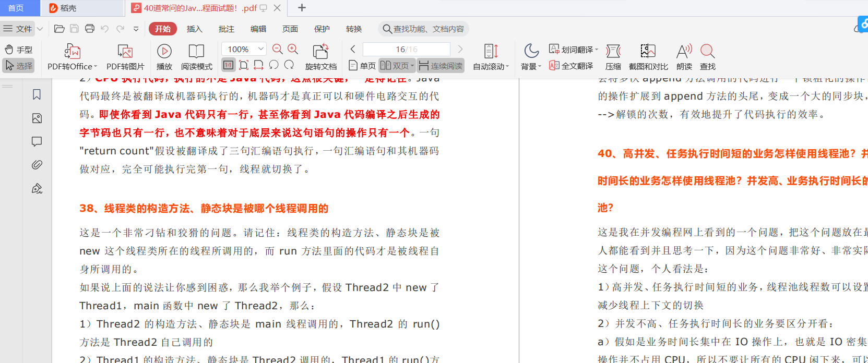
Task: Click the 全文翻译 button
Action: pyautogui.click(x=571, y=66)
